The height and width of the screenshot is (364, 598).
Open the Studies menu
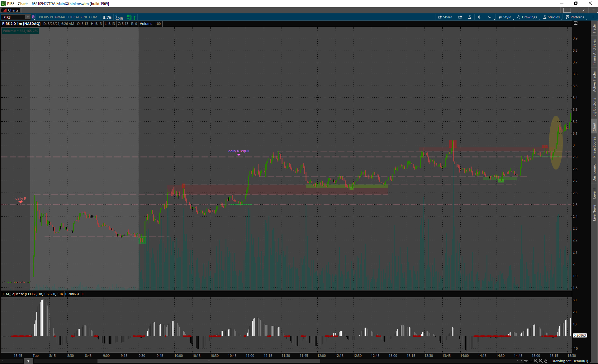coord(551,17)
